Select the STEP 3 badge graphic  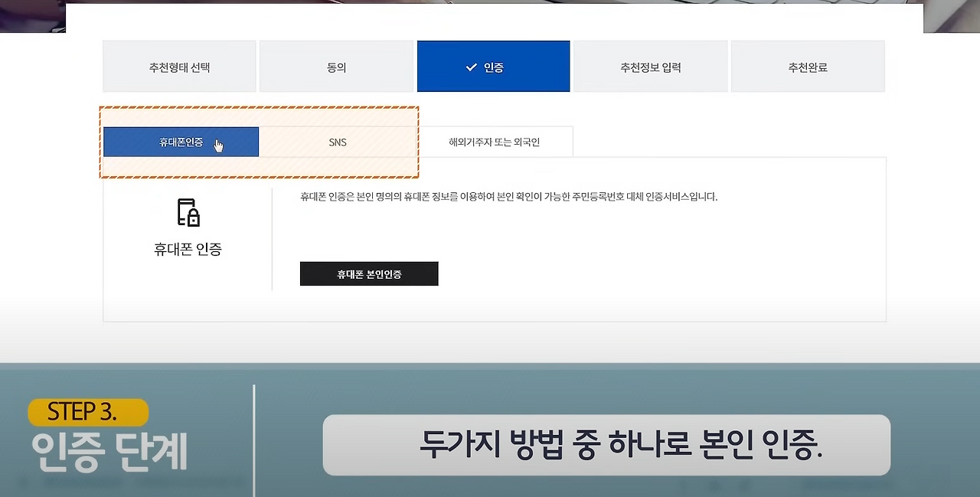click(x=87, y=411)
